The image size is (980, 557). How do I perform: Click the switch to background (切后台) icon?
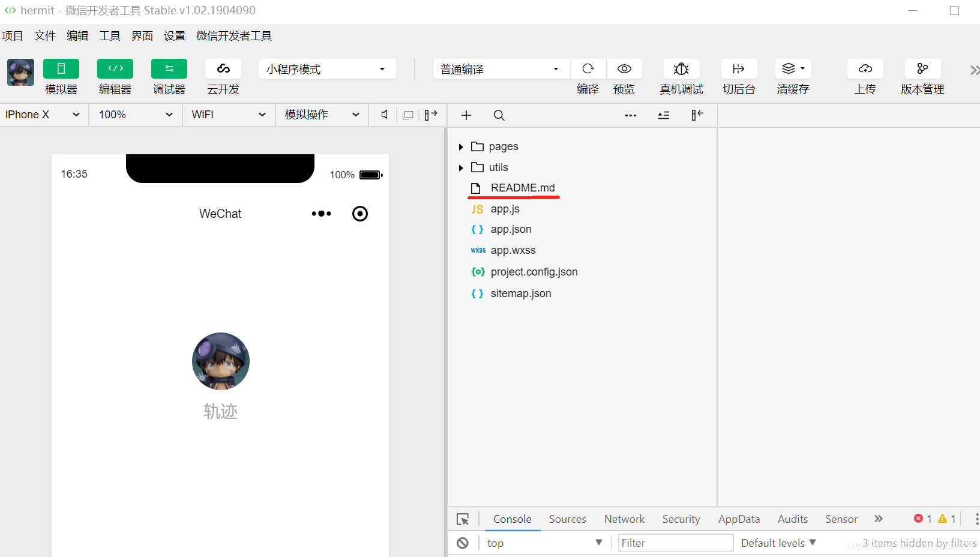739,69
